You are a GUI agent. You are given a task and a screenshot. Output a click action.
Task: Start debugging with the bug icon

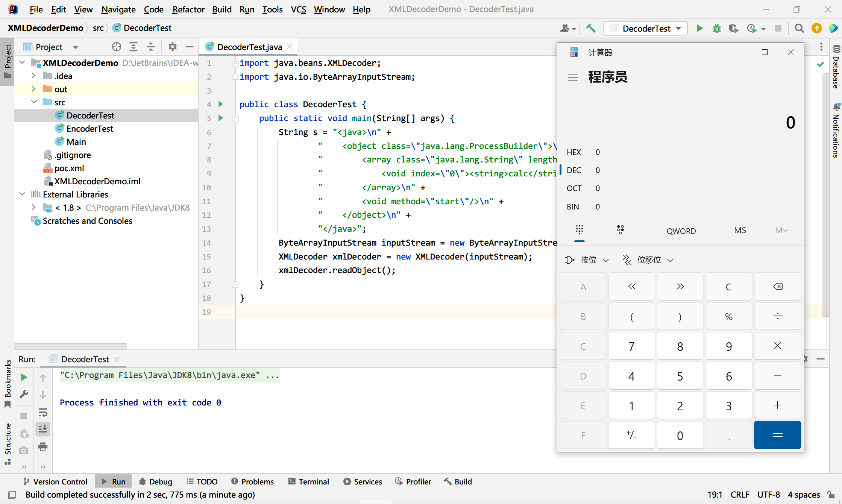(716, 29)
